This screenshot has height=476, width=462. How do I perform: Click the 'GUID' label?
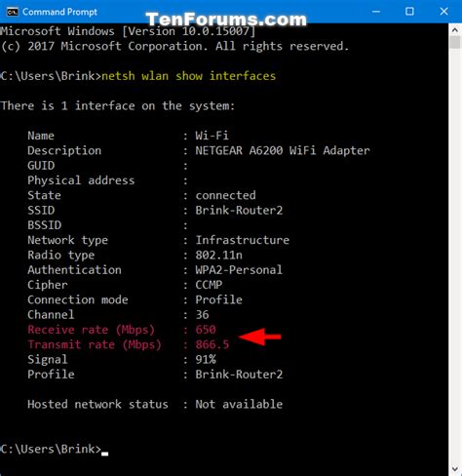[x=41, y=166]
